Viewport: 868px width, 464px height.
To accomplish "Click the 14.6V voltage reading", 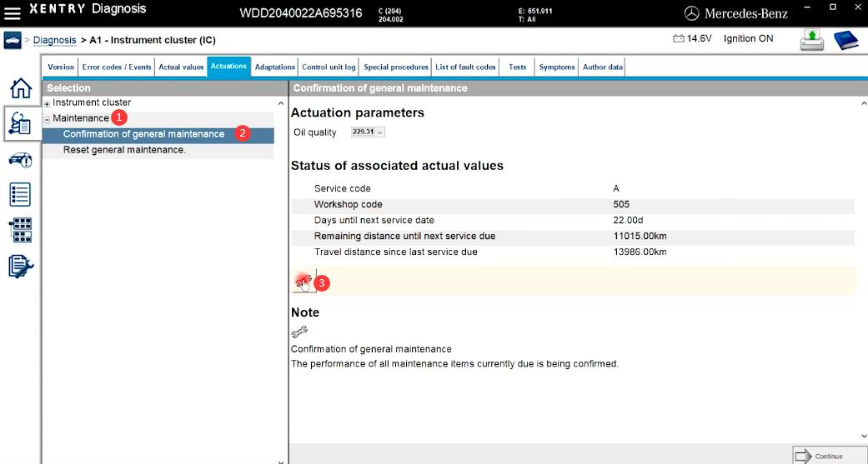I will (x=700, y=38).
